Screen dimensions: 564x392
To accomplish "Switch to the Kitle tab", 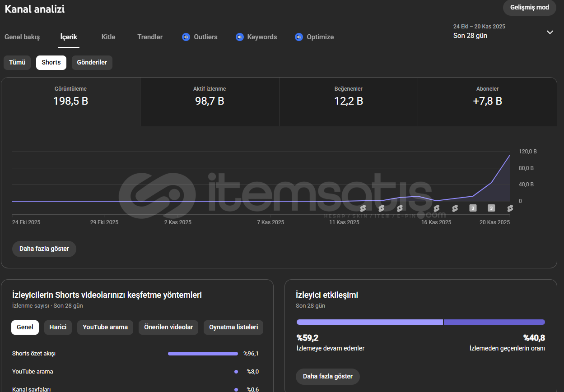I will click(x=108, y=37).
